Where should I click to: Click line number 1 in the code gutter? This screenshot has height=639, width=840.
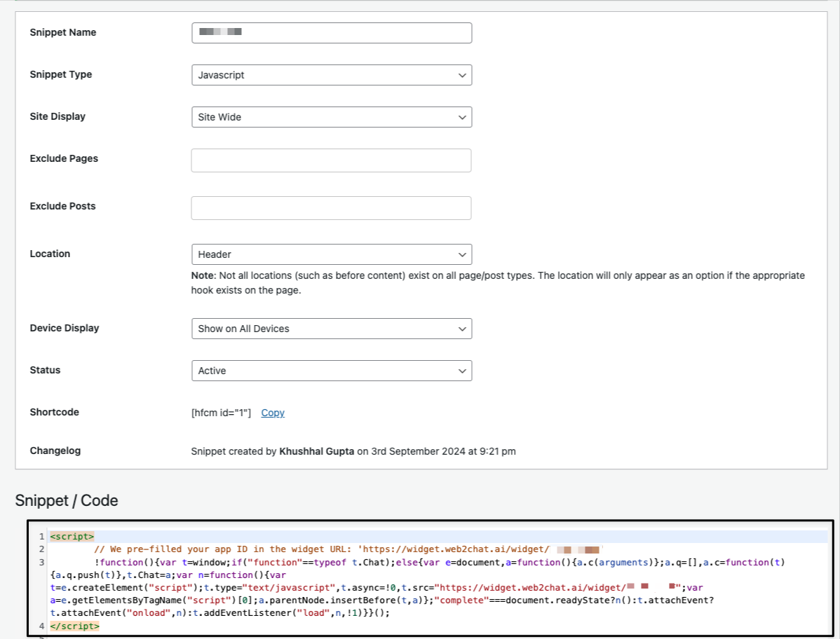click(42, 536)
